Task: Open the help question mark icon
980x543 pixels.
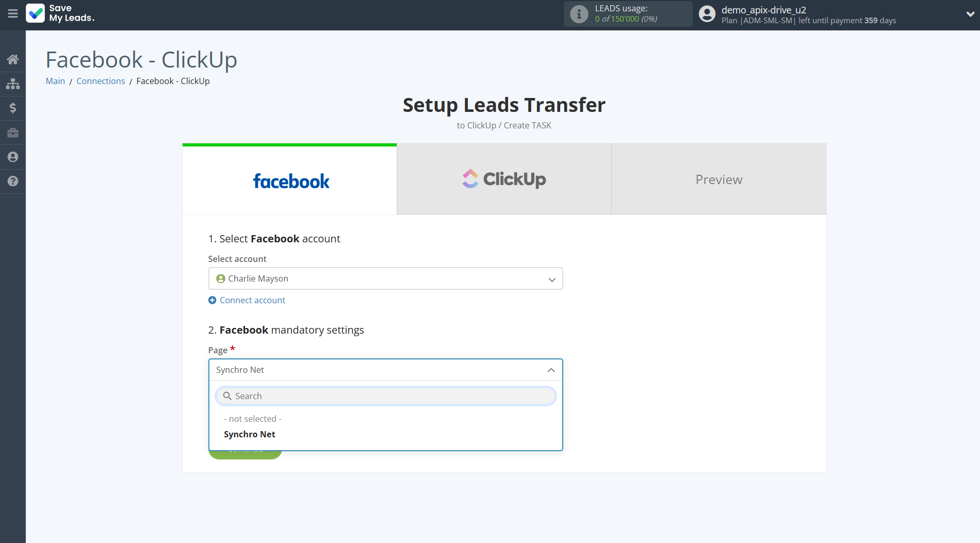Action: pyautogui.click(x=13, y=181)
